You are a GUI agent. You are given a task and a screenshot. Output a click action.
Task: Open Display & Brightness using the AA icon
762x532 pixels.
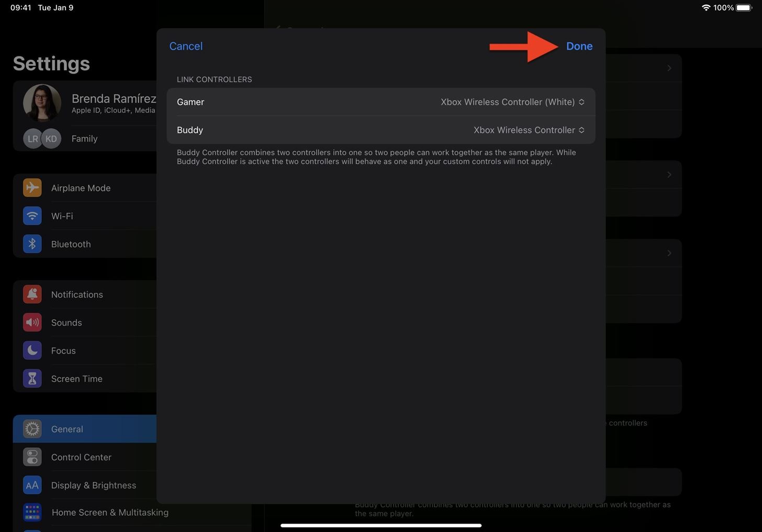[x=32, y=485]
